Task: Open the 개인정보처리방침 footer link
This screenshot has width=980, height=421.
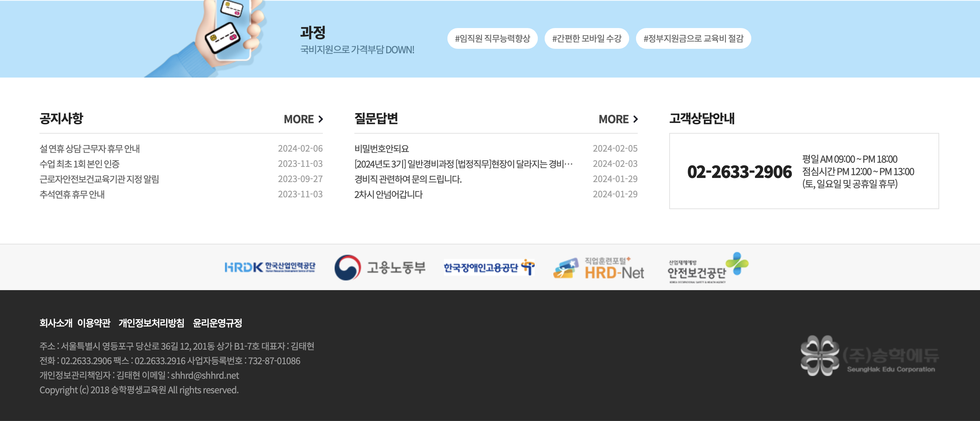Action: pyautogui.click(x=152, y=323)
